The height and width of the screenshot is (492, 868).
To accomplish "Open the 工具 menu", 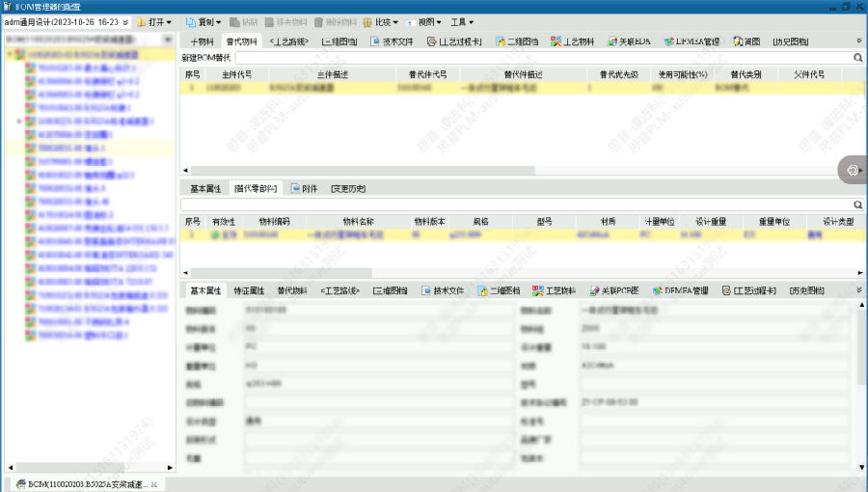I will [x=463, y=21].
